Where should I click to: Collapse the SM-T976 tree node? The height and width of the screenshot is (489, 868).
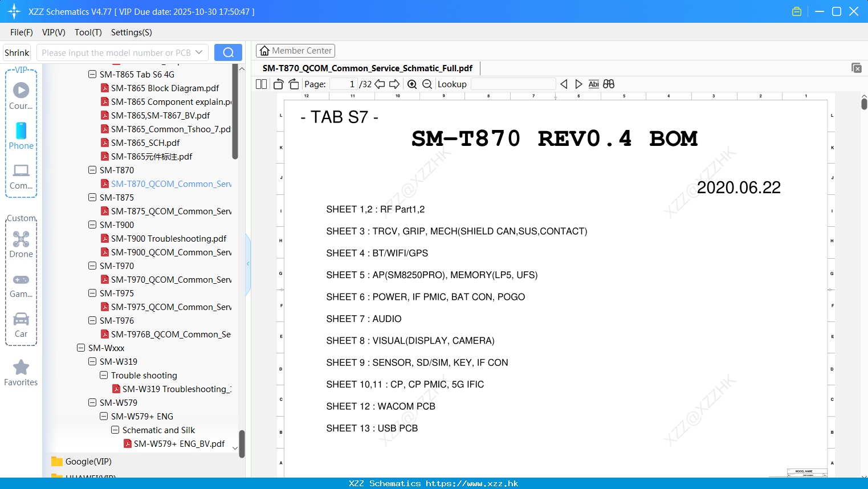[x=92, y=320]
